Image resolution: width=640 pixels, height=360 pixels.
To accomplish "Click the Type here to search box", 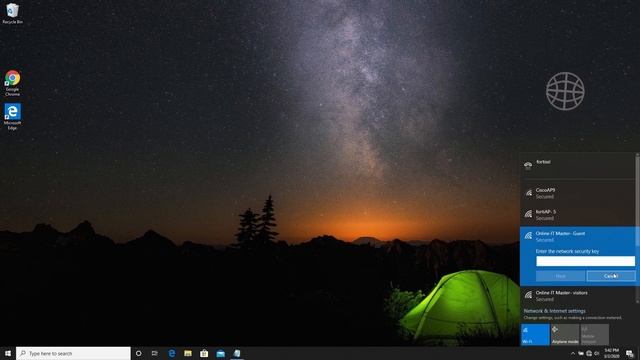I will coord(73,353).
